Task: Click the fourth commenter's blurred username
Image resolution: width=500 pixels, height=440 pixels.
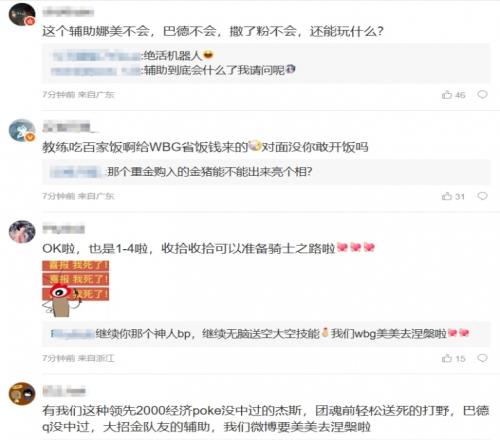Action: 64,391
